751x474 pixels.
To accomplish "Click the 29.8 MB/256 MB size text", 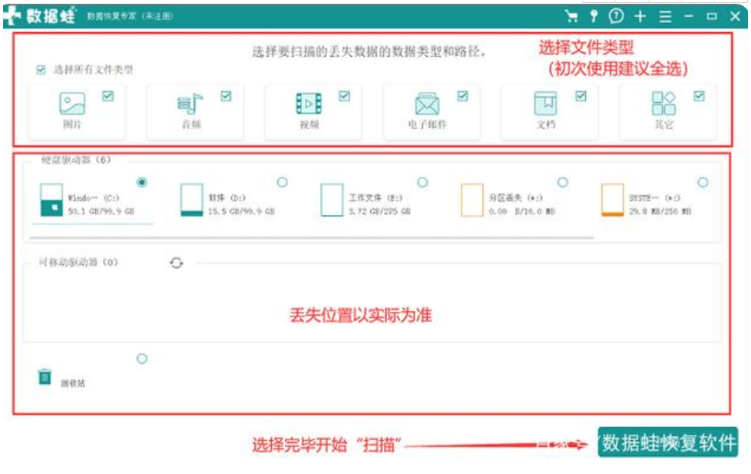I will point(660,211).
